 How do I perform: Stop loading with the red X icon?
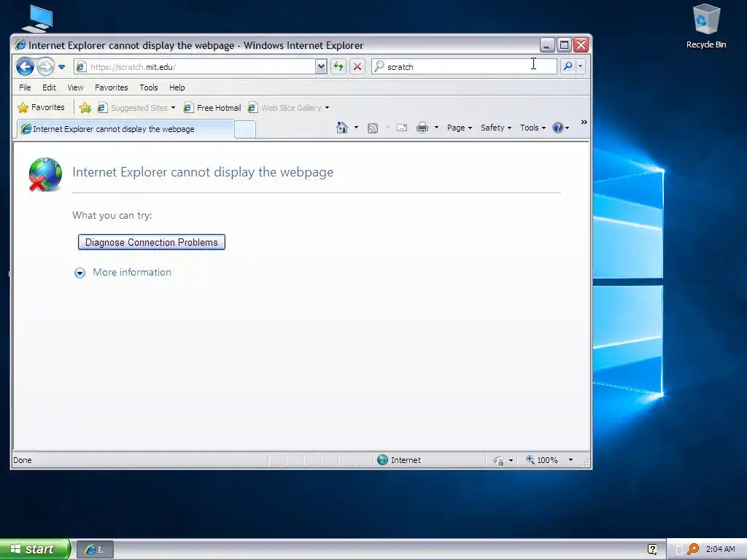pos(357,66)
